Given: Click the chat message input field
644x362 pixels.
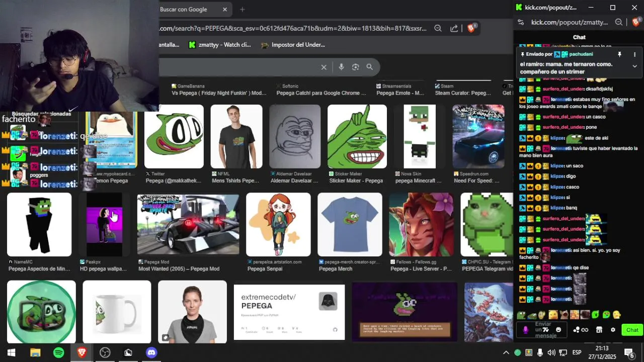Looking at the screenshot, I should (543, 330).
